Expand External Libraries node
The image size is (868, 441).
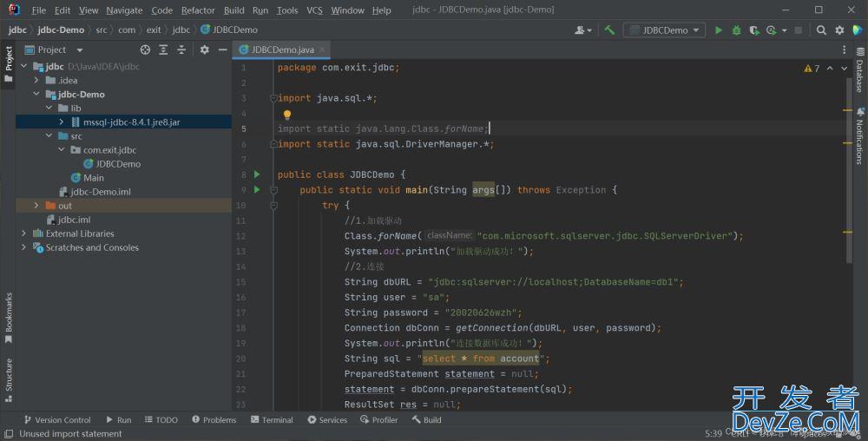pyautogui.click(x=23, y=234)
